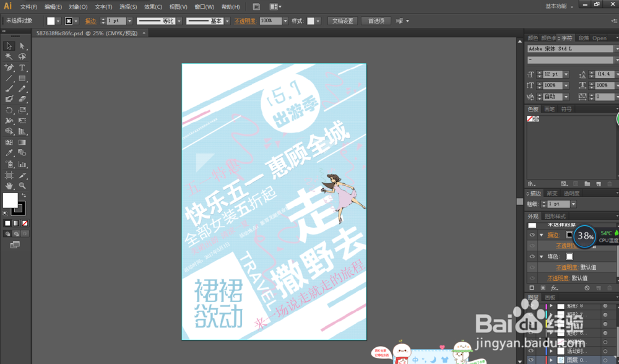Screen dimensions: 619x364
Task: Enable Draw Normal mode
Action: tap(7, 234)
